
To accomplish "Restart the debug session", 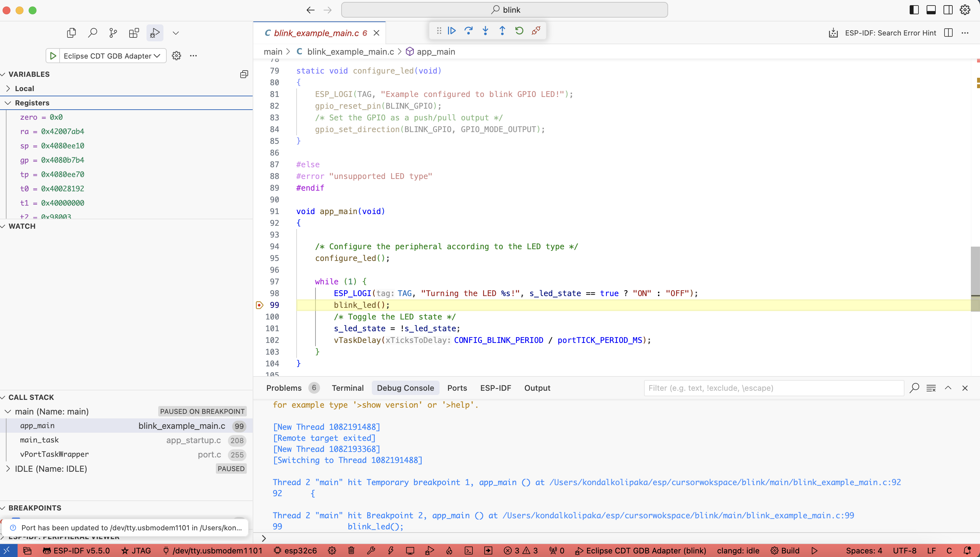I will (519, 31).
